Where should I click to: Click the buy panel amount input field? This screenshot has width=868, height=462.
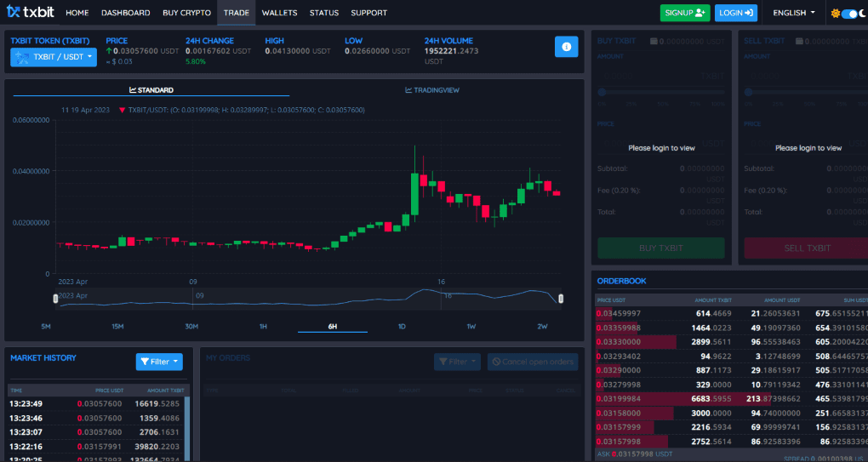coord(661,76)
